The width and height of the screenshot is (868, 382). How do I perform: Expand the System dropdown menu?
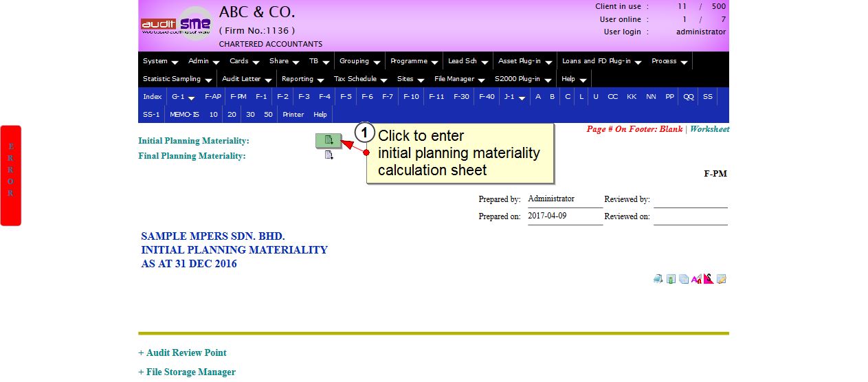(160, 61)
